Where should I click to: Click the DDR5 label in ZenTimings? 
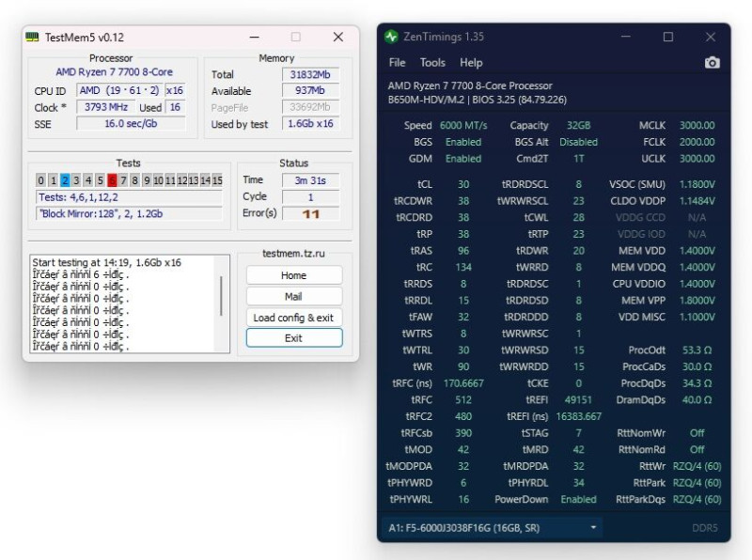[x=704, y=528]
